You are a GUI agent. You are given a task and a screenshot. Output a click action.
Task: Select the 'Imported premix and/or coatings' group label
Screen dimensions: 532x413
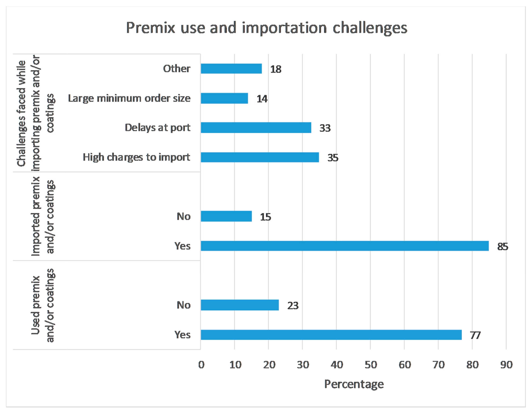pos(43,216)
